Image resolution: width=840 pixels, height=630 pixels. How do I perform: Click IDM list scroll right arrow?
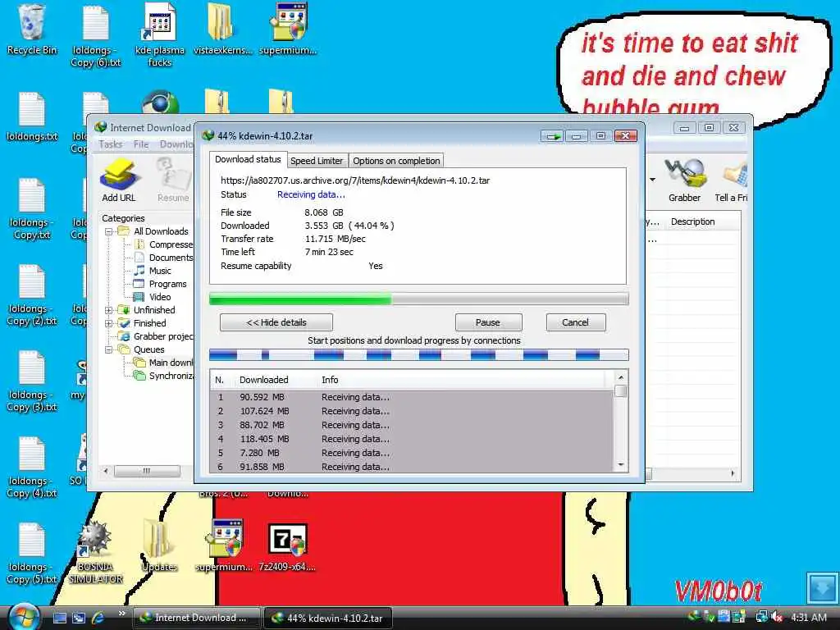coord(733,473)
